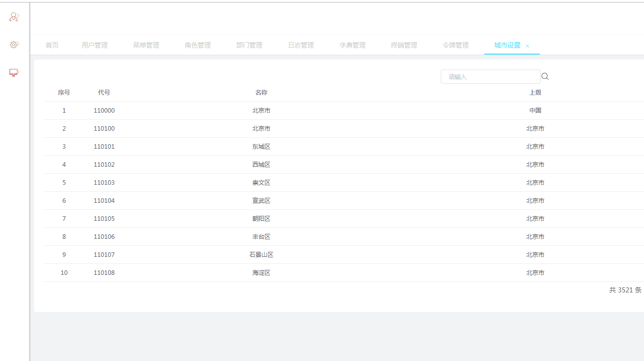Focus the 请输入 search field
Viewport: 644px width, 361px height.
(x=490, y=77)
